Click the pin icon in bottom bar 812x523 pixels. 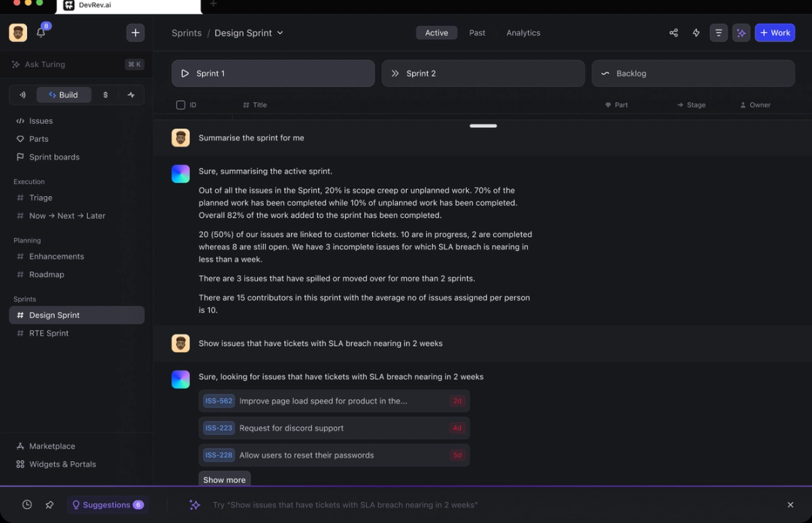point(49,504)
